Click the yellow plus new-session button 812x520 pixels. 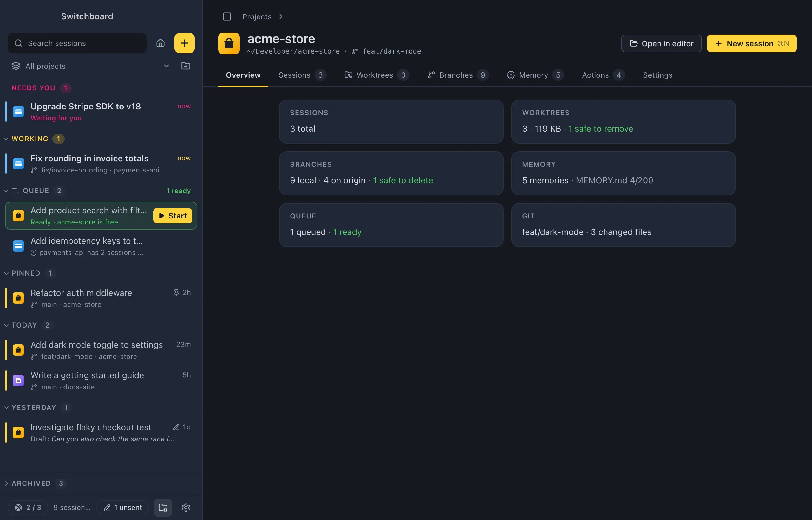point(184,43)
